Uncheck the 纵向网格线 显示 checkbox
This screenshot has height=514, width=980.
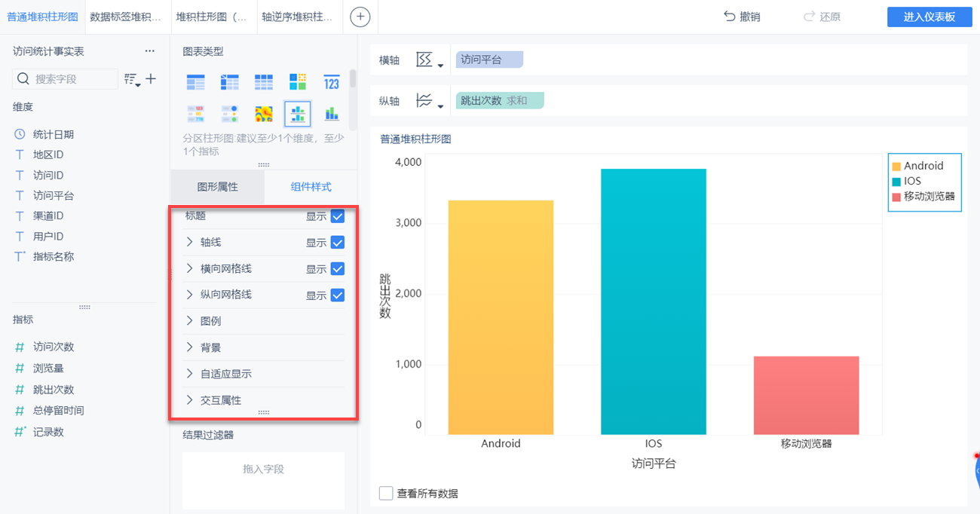338,295
